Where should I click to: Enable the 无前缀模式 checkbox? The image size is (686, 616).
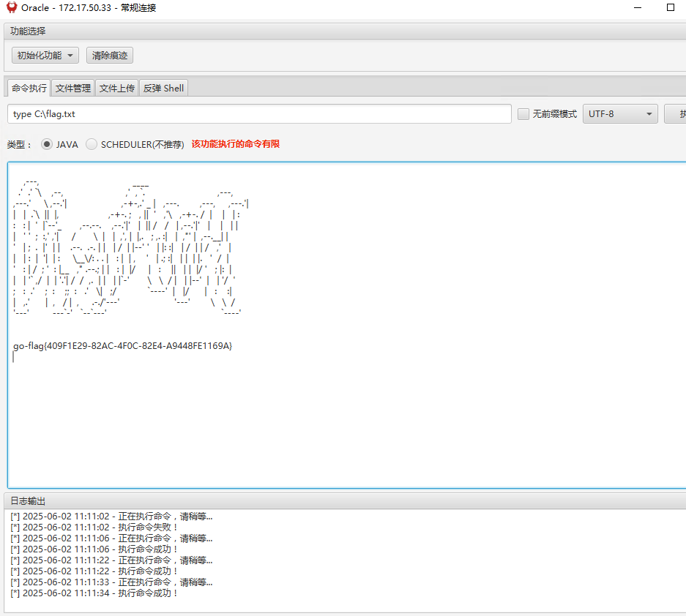(x=523, y=114)
